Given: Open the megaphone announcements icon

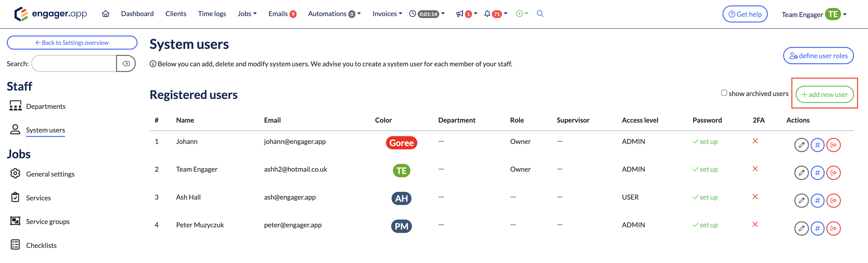Looking at the screenshot, I should [460, 14].
